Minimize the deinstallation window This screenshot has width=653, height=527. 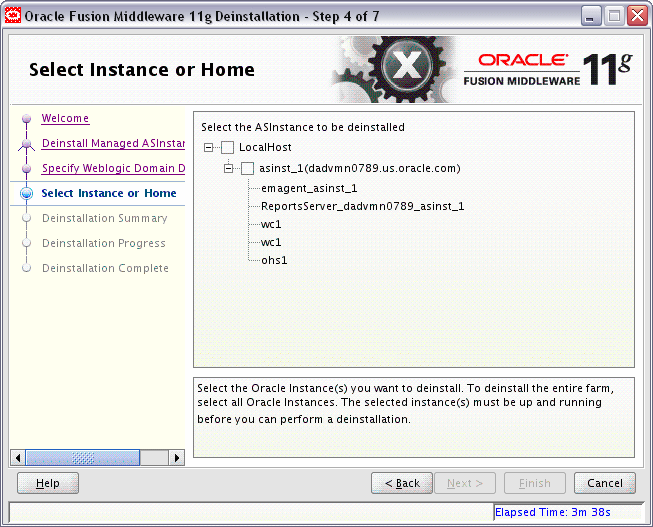(x=591, y=16)
